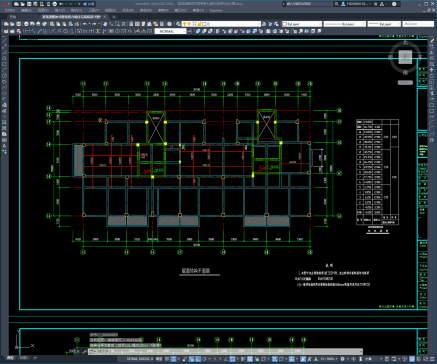
Task: Open the status bar customization menu icon
Action: [432, 359]
